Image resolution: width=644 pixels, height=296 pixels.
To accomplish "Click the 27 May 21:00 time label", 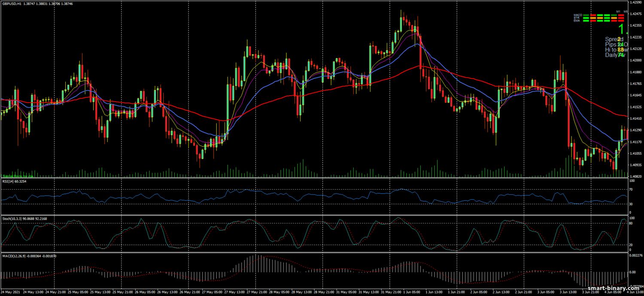I will [257, 292].
